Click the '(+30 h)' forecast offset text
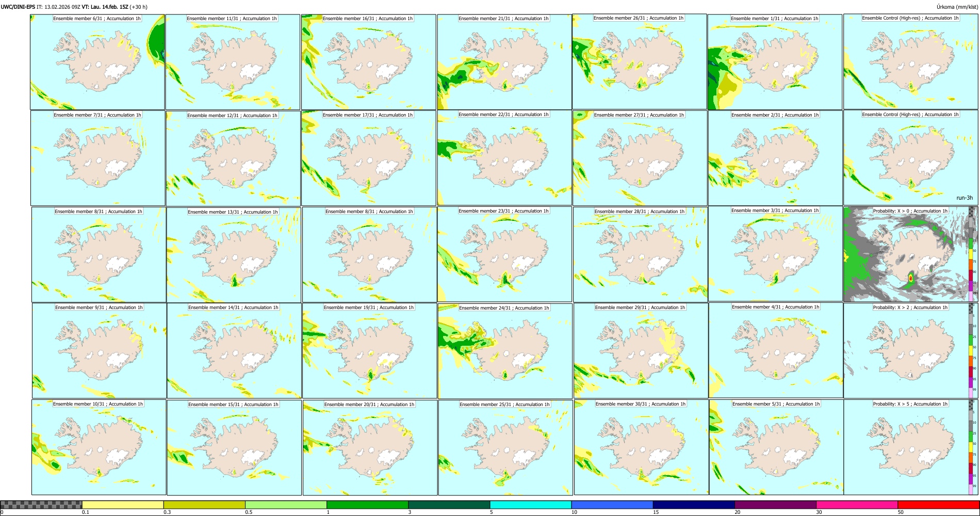 (x=139, y=7)
